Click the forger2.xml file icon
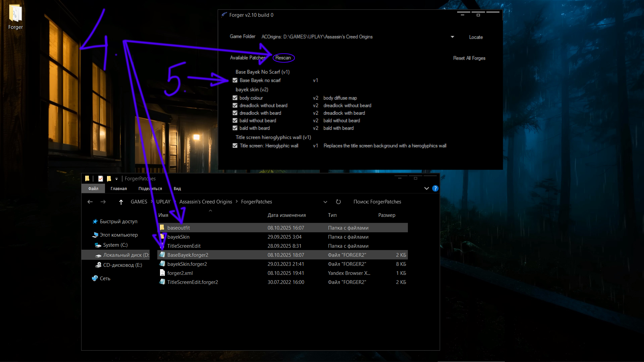Screen dimensions: 644x362 point(162,273)
